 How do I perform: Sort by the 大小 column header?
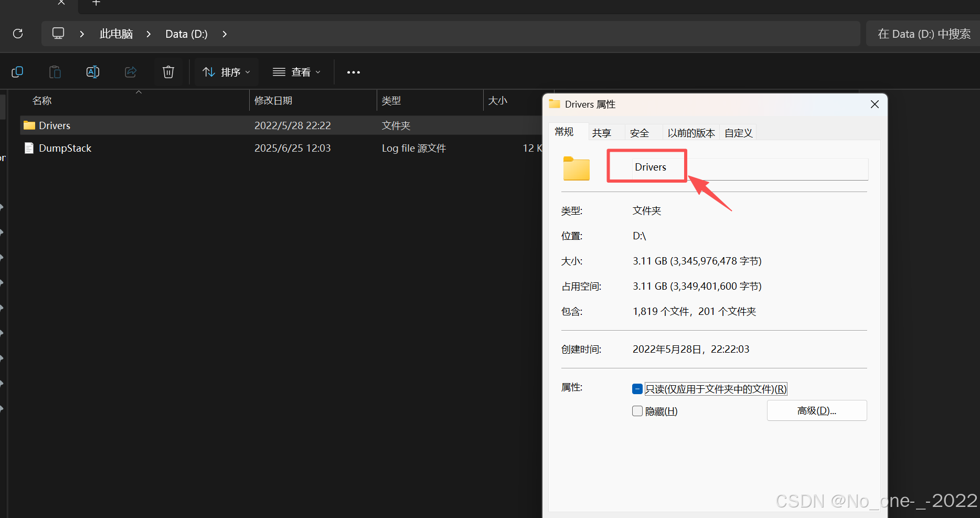[x=498, y=100]
